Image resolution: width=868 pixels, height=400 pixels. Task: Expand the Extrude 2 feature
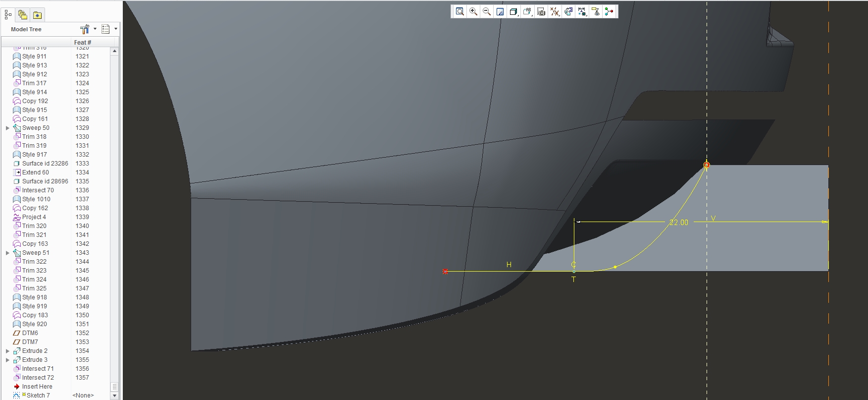coord(7,351)
